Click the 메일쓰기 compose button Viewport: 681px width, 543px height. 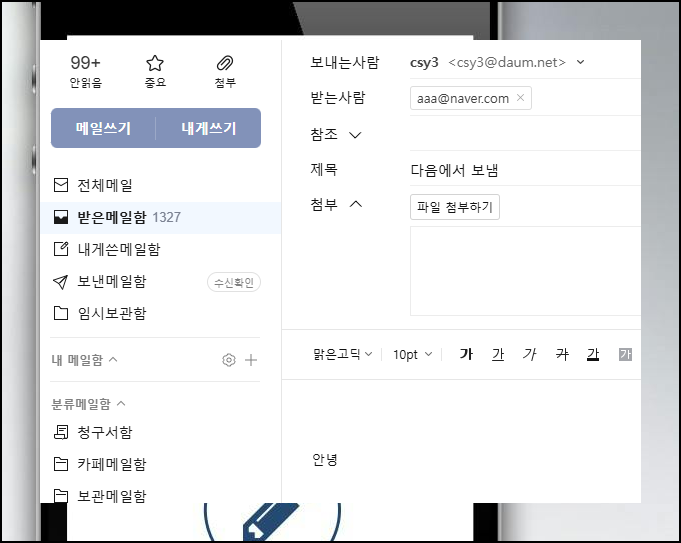[x=103, y=128]
